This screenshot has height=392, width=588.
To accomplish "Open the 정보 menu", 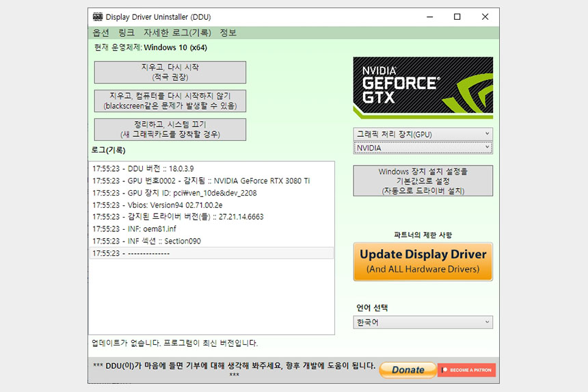I will point(228,33).
